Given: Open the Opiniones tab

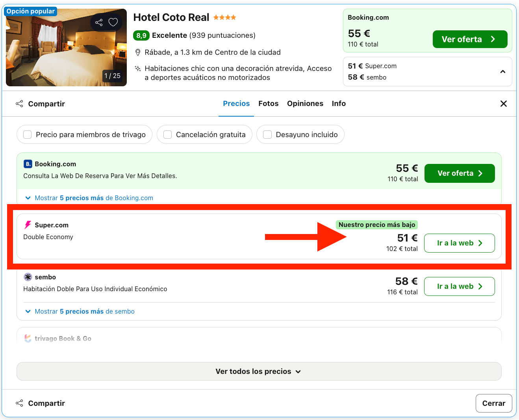Looking at the screenshot, I should click(x=305, y=104).
